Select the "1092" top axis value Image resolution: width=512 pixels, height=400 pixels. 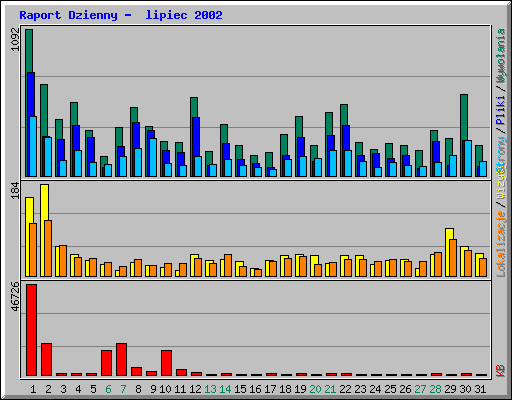click(x=15, y=39)
